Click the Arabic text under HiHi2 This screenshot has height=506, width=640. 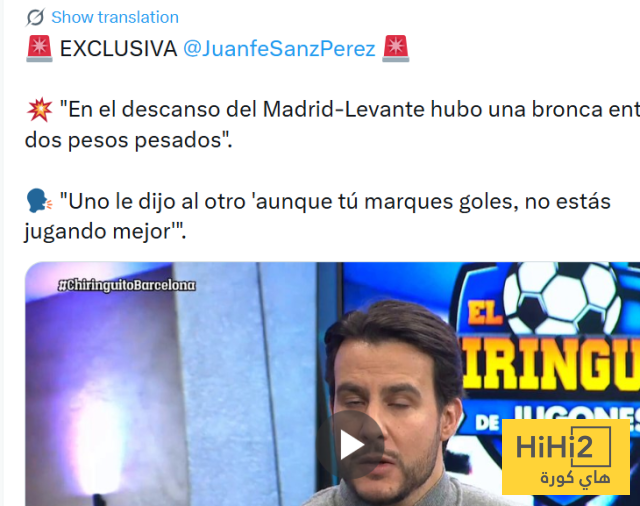click(576, 477)
